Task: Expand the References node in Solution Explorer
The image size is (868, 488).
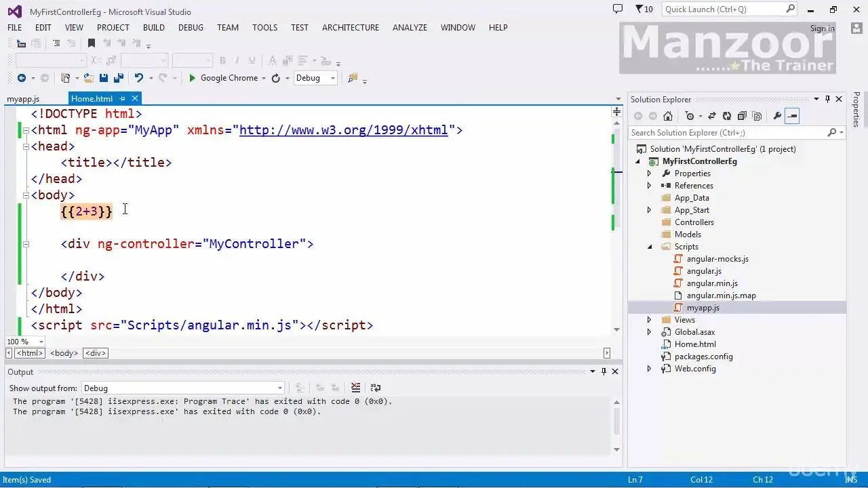Action: pyautogui.click(x=649, y=186)
